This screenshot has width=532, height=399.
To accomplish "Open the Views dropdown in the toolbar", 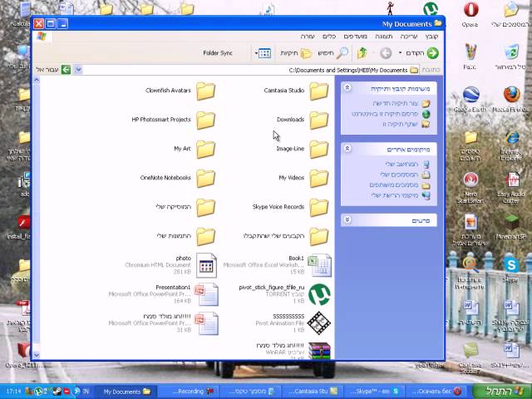I will 264,53.
